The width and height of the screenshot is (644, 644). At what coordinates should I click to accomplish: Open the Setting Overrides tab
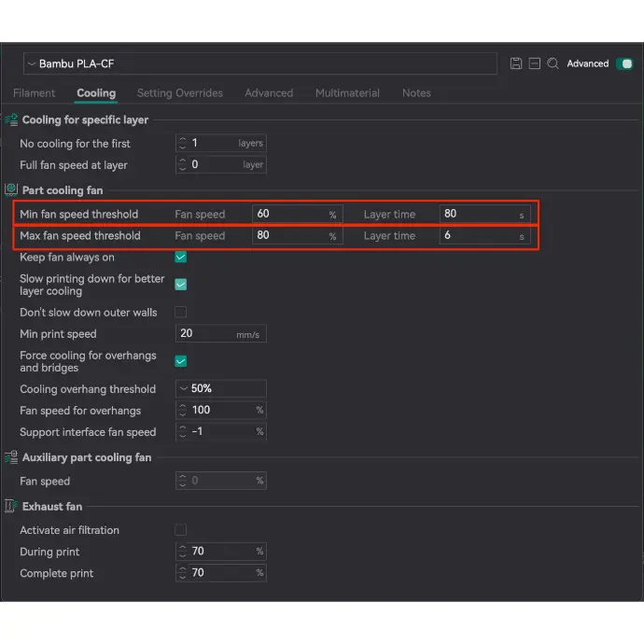[x=179, y=93]
